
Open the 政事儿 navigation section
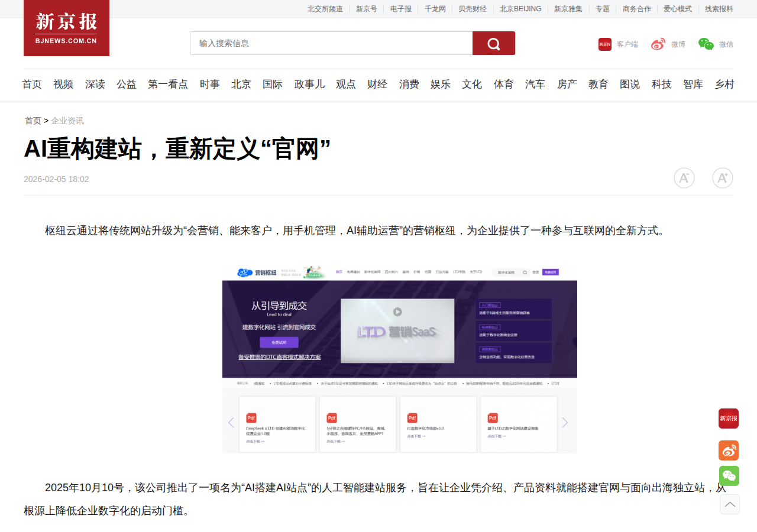pos(309,85)
